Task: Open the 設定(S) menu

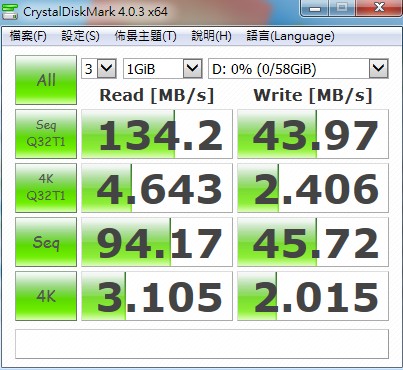Action: tap(80, 36)
